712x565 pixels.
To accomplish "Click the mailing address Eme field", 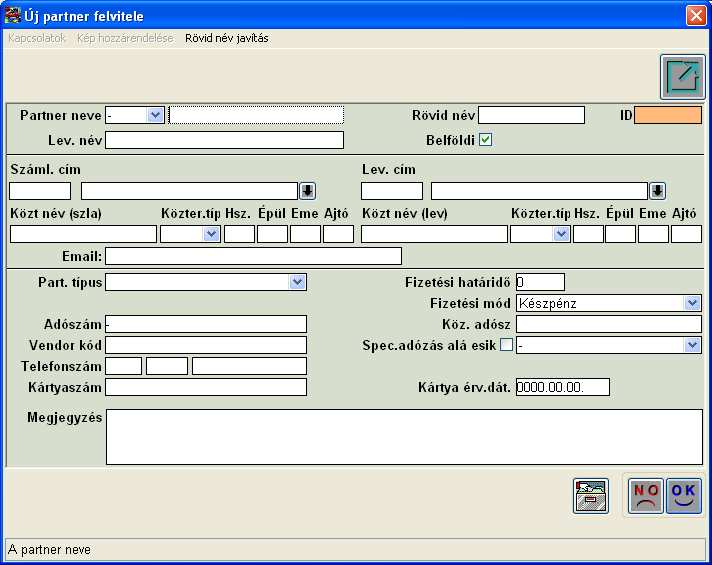I will (653, 234).
